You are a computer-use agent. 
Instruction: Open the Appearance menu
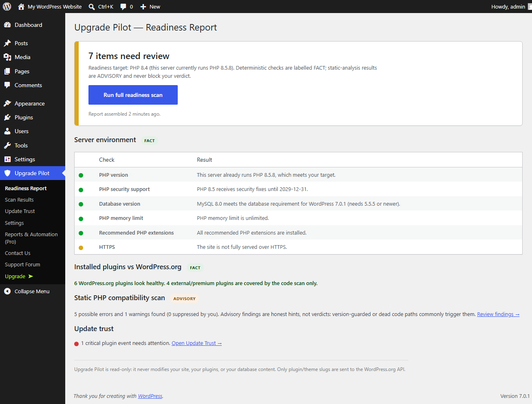(33, 103)
